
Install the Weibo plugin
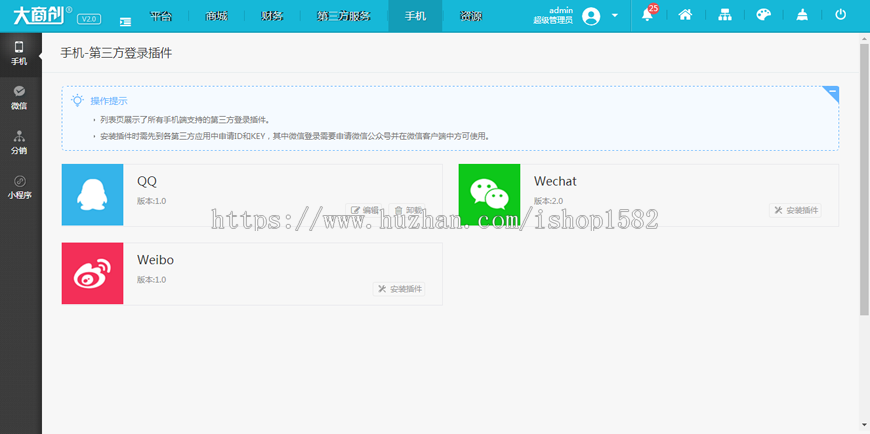pos(399,289)
